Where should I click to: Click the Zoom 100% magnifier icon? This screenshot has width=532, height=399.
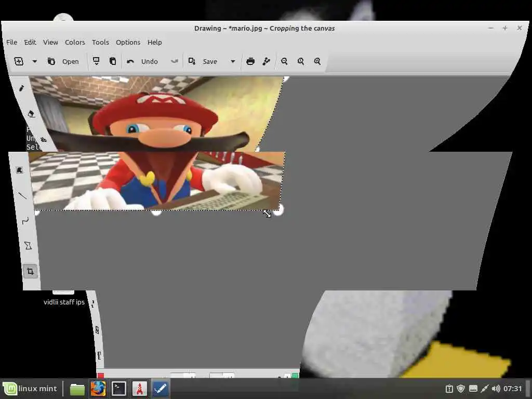coord(301,61)
